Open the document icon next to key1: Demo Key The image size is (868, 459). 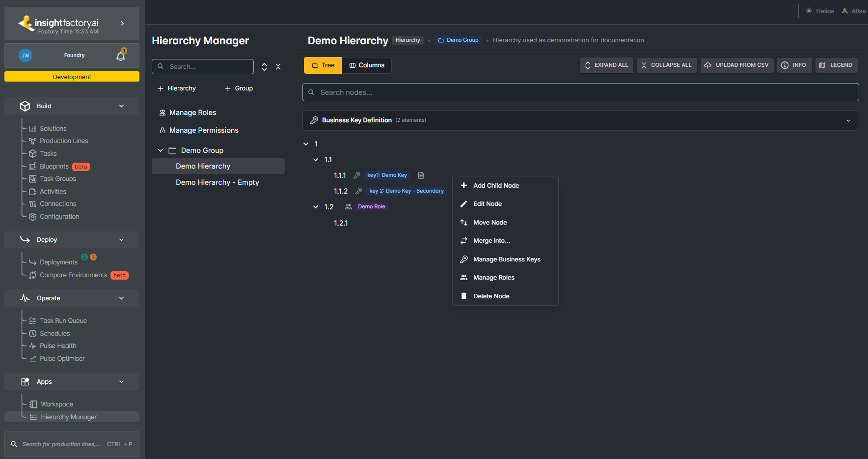click(421, 175)
